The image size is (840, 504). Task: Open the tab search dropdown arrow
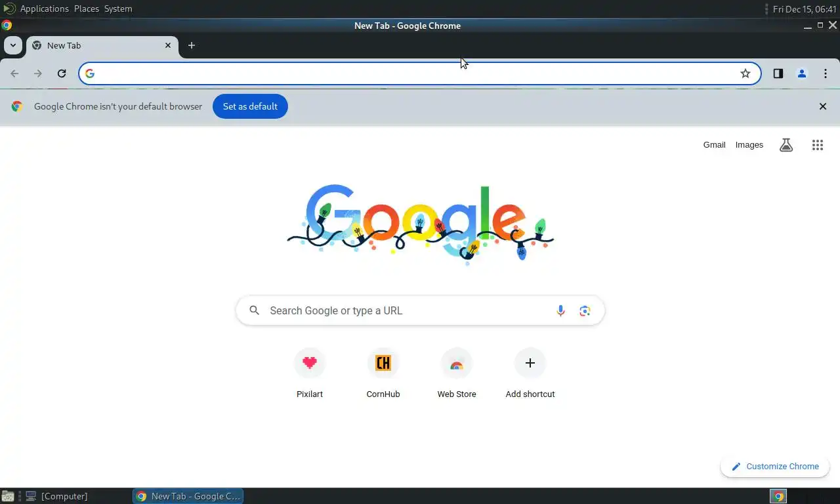(13, 45)
